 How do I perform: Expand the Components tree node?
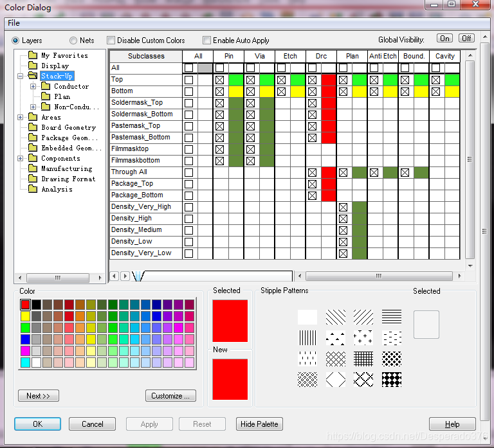pos(21,158)
